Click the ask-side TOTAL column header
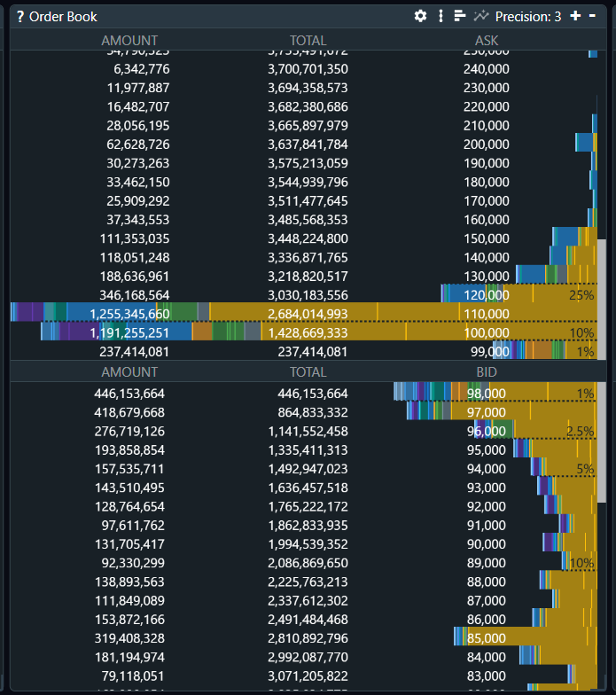 click(308, 41)
